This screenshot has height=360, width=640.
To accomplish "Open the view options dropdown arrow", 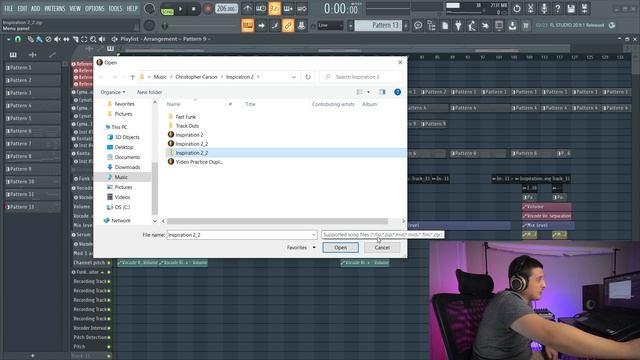I will click(369, 92).
